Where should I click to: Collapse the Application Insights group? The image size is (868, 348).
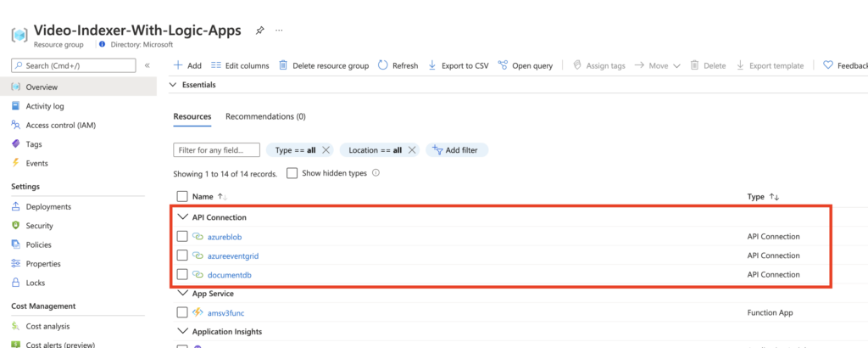(x=182, y=331)
